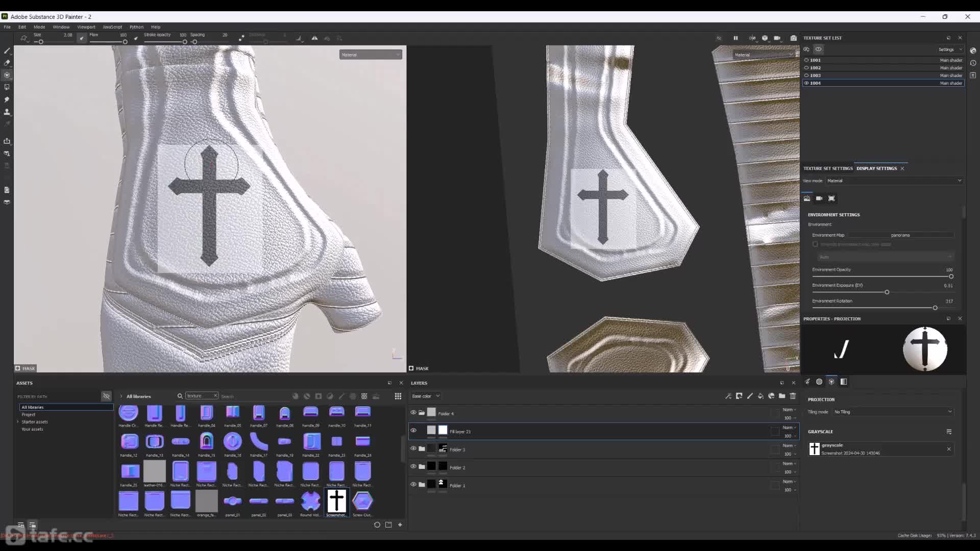Click the 3D cube view mode icon
The image size is (980, 551).
(x=765, y=38)
